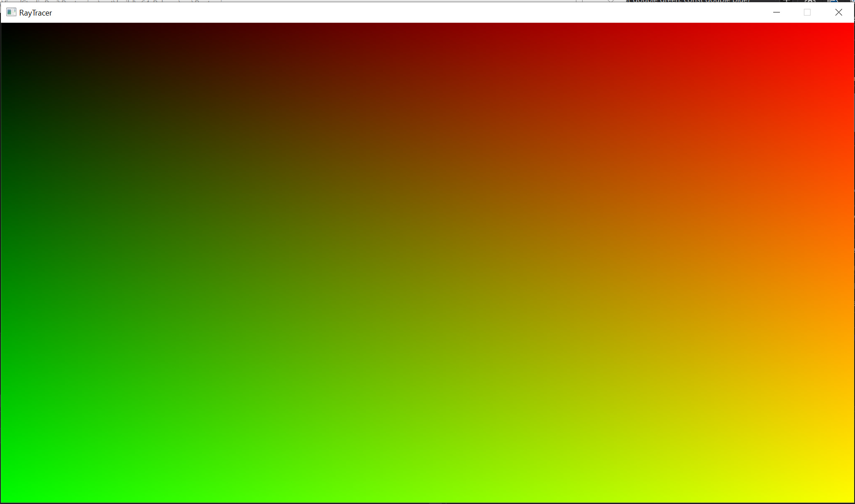Click the greyed-out maximize button
This screenshot has height=504, width=855.
coord(807,12)
